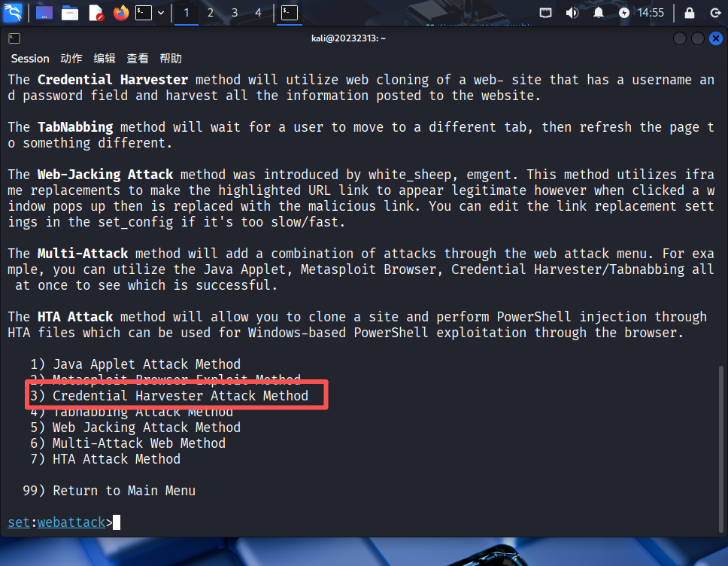Image resolution: width=728 pixels, height=566 pixels.
Task: Click the "set" link in prompt
Action: [x=19, y=522]
